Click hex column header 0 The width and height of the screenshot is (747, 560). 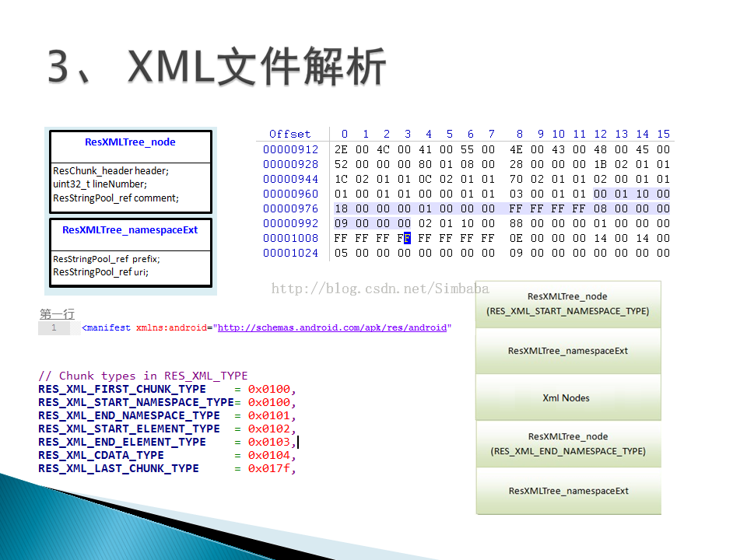[x=345, y=134]
